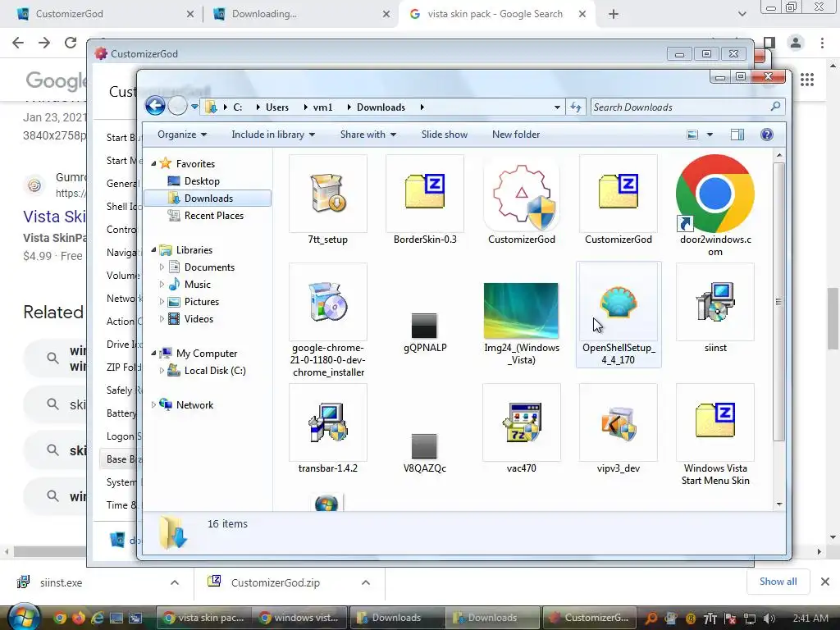Expand the Pictures library
The width and height of the screenshot is (840, 630).
(x=162, y=302)
